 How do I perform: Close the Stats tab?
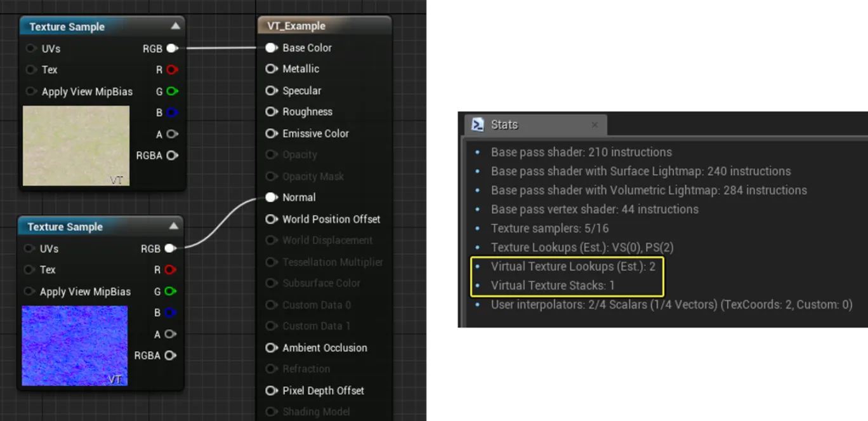coord(595,125)
